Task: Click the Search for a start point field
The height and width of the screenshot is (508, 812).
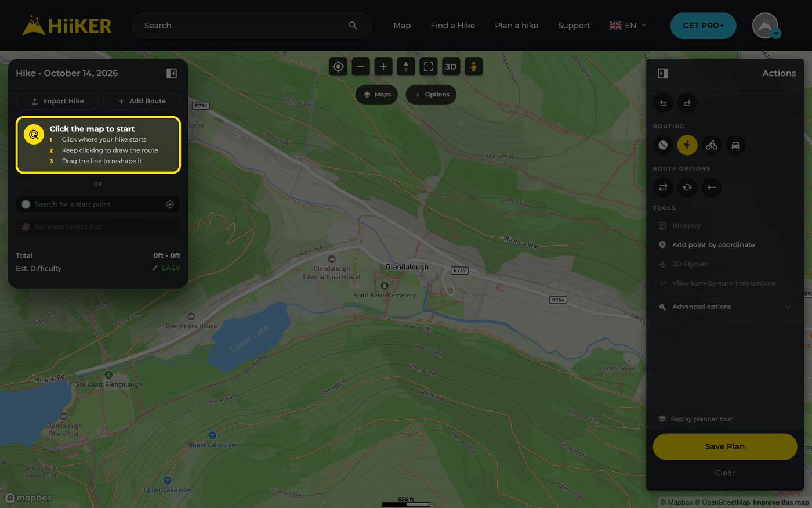Action: pos(97,204)
